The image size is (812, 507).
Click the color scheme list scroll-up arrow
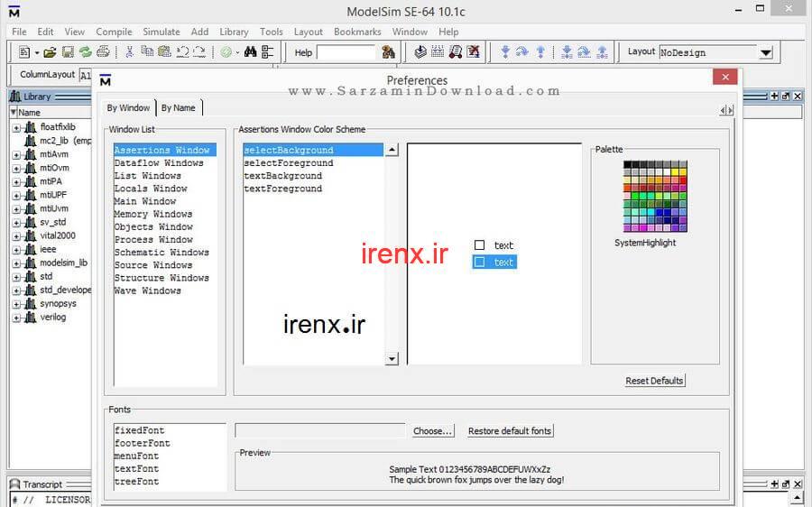[392, 150]
